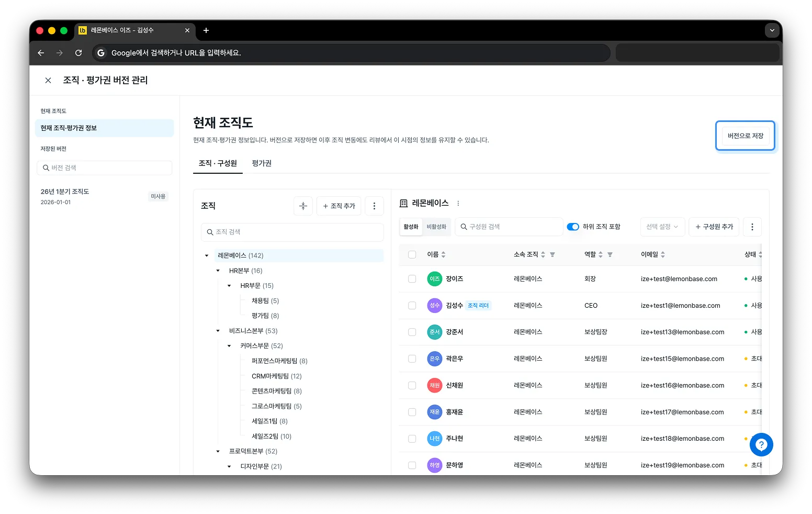Select the checkbox for 김성수
The height and width of the screenshot is (514, 812).
pos(412,306)
